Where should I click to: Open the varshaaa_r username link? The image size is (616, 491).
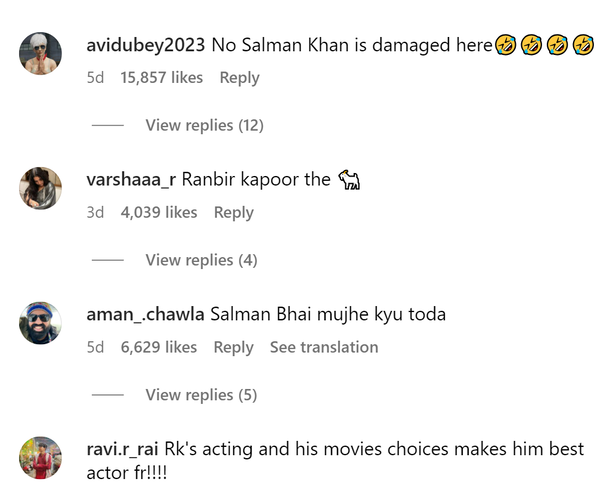132,180
